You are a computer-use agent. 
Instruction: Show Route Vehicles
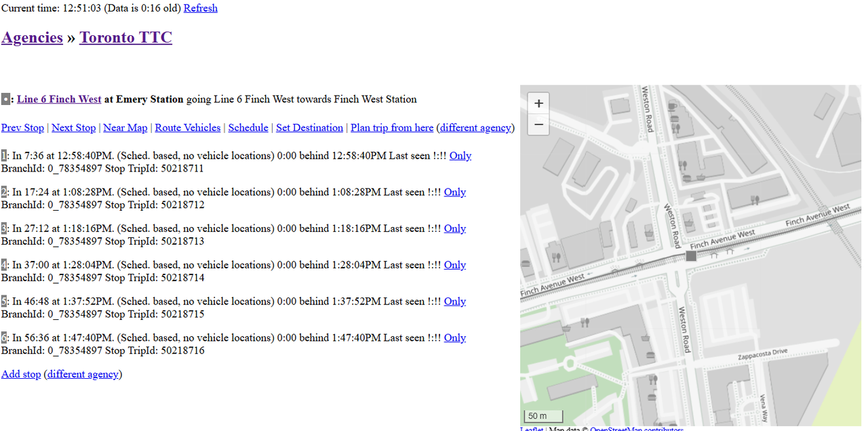[x=188, y=128]
